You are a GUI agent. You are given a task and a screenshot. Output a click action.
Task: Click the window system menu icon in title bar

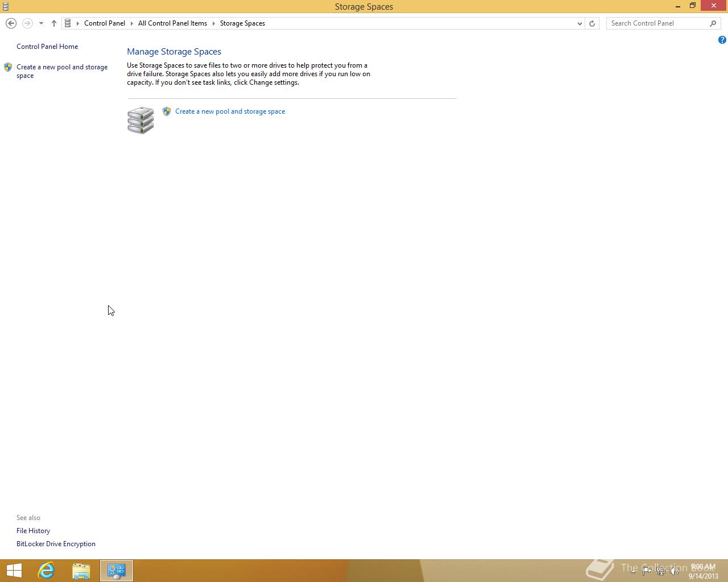click(6, 6)
